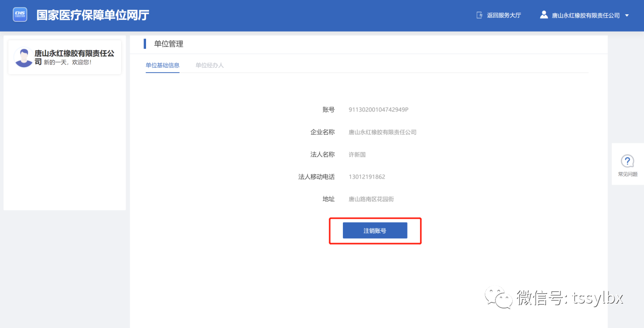Expand the account dropdown arrow in header
This screenshot has height=328, width=644.
[627, 15]
